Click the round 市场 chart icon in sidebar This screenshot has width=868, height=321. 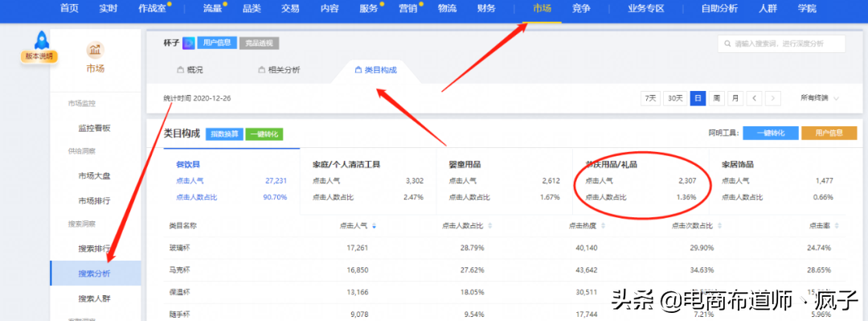pyautogui.click(x=95, y=49)
